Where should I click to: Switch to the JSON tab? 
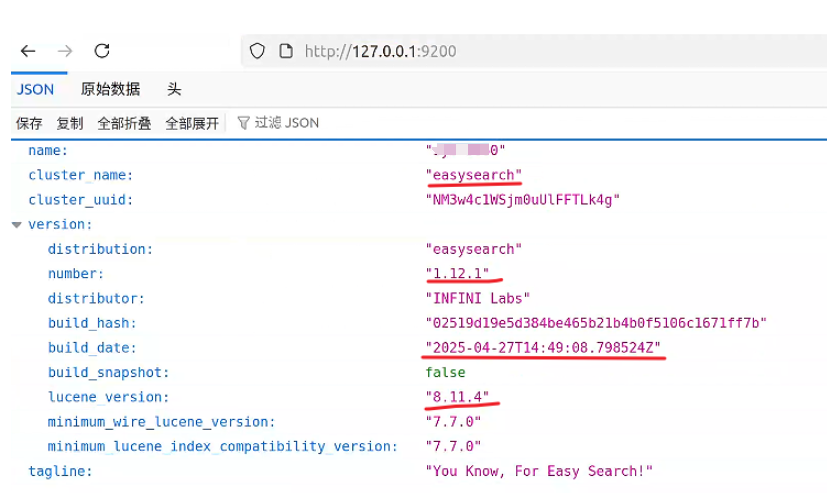click(x=36, y=89)
